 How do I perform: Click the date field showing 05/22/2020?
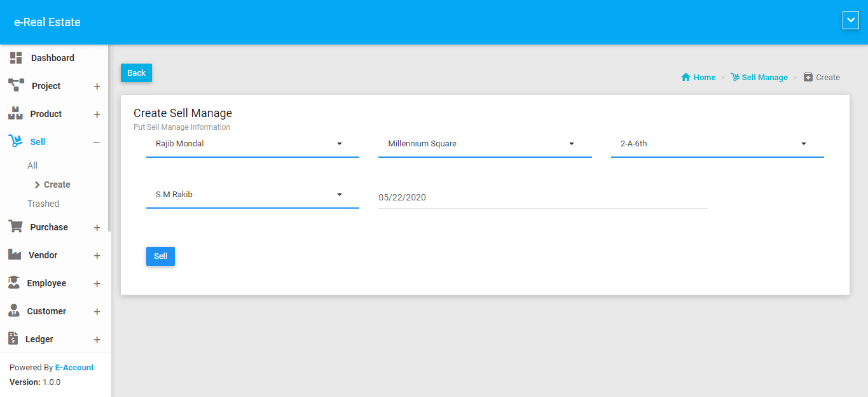point(542,197)
